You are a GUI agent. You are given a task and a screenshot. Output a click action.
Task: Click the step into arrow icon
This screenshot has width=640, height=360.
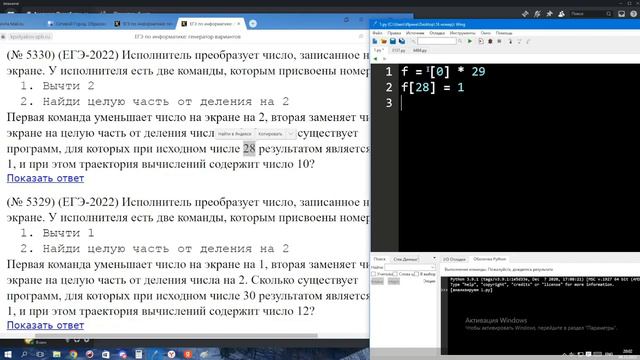coord(510,41)
